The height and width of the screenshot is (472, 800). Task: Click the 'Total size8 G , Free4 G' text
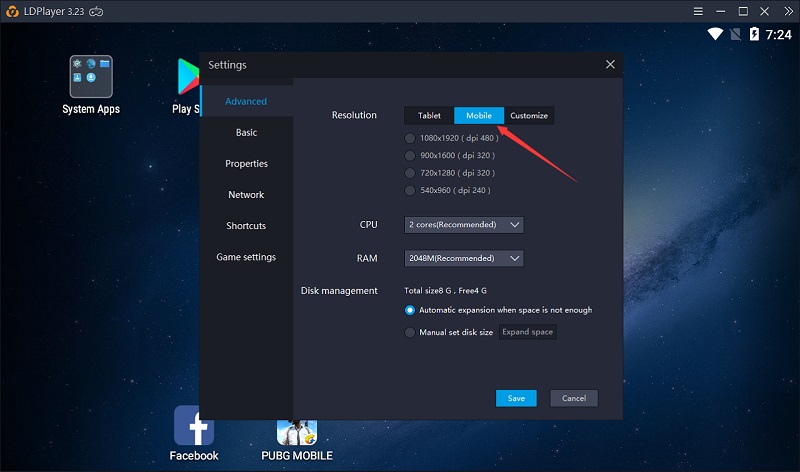(x=445, y=290)
